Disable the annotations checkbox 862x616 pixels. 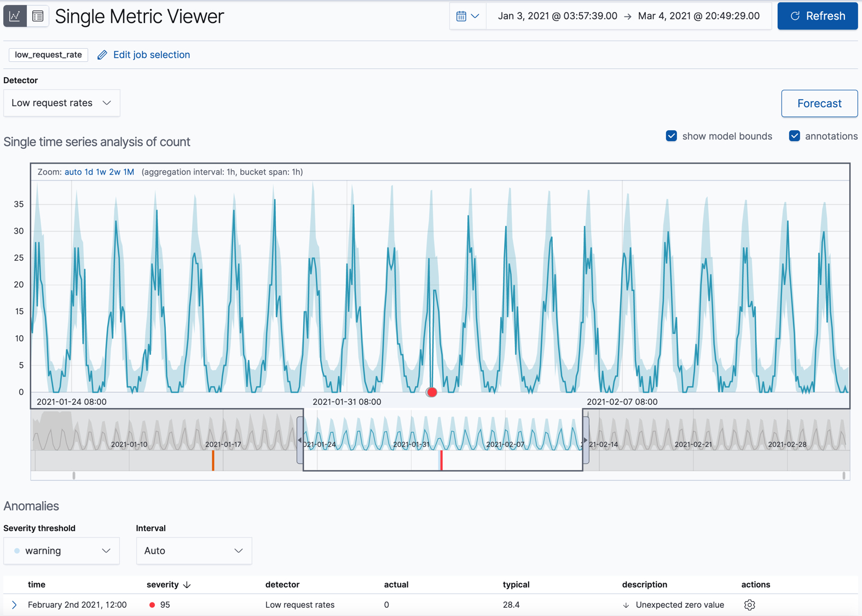pos(794,136)
